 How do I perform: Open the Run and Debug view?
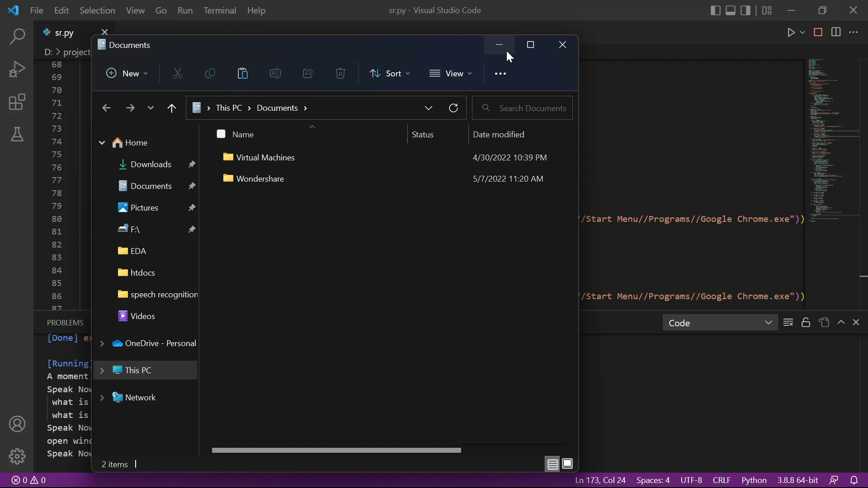[17, 69]
